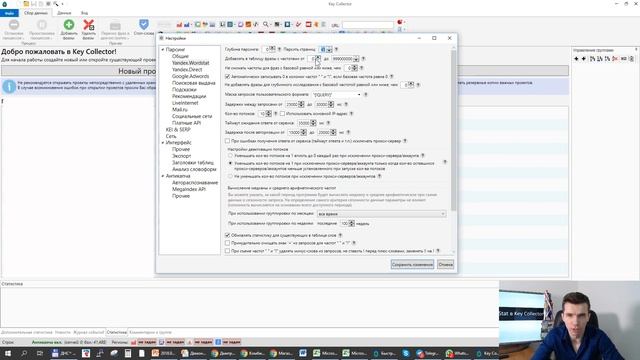This screenshot has height=360, width=640.
Task: Open the Windows Start menu
Action: coord(8,353)
